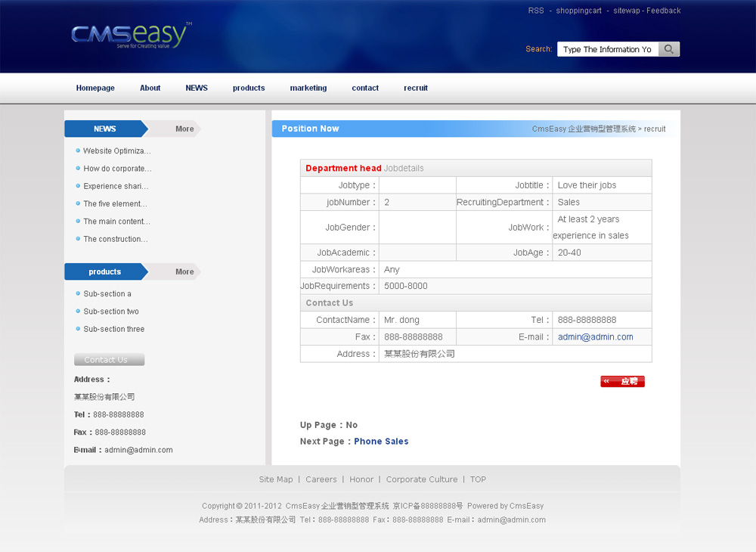Click the Contact Us sidebar button
Image resolution: width=756 pixels, height=552 pixels.
click(x=109, y=360)
